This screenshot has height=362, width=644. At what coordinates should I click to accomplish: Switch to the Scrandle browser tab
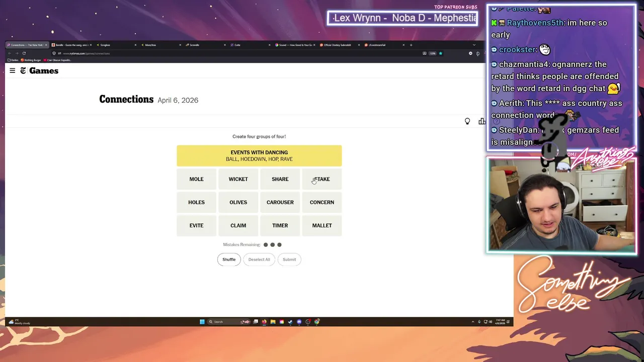pyautogui.click(x=205, y=45)
